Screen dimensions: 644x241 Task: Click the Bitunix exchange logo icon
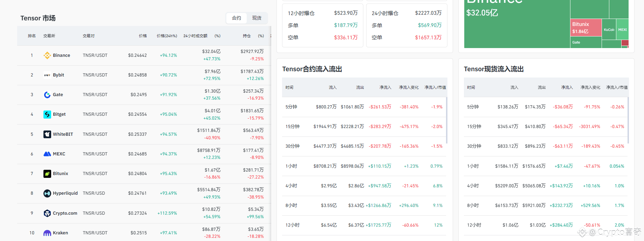click(47, 174)
